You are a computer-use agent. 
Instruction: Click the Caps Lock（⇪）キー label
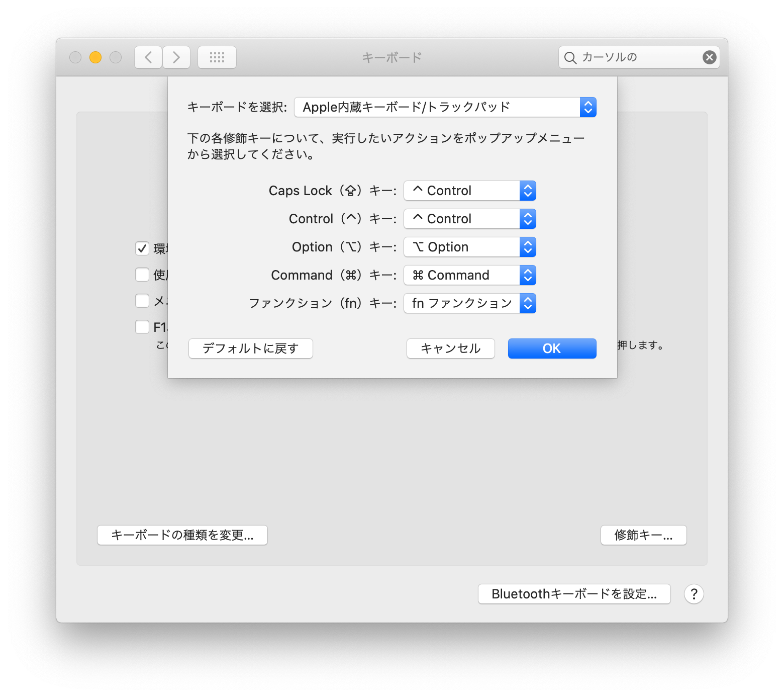333,191
